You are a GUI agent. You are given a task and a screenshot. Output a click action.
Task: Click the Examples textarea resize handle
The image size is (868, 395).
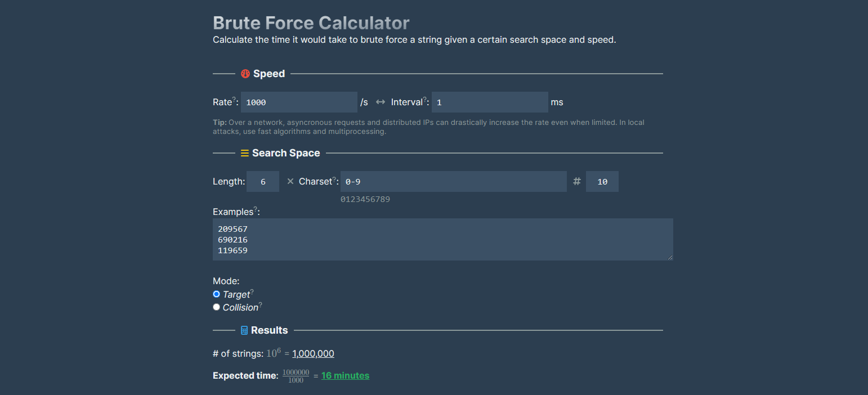point(671,258)
